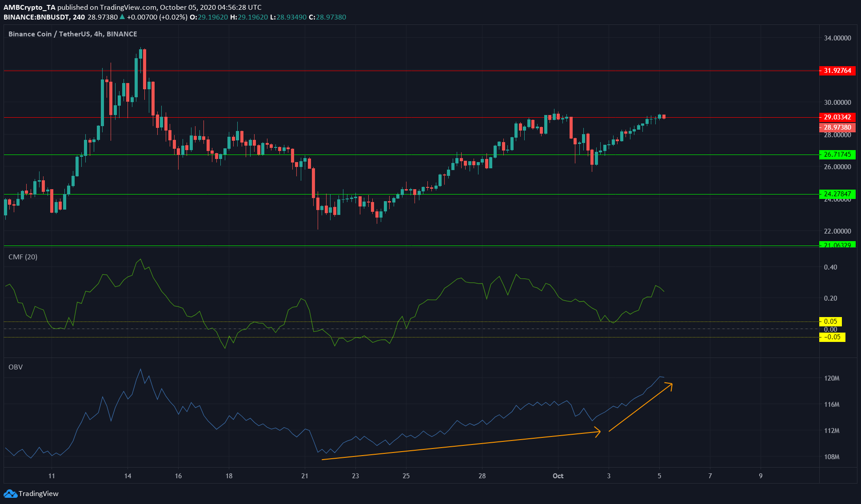861x504 pixels.
Task: Click the AMBCrypto_TA publisher header text
Action: 29,7
